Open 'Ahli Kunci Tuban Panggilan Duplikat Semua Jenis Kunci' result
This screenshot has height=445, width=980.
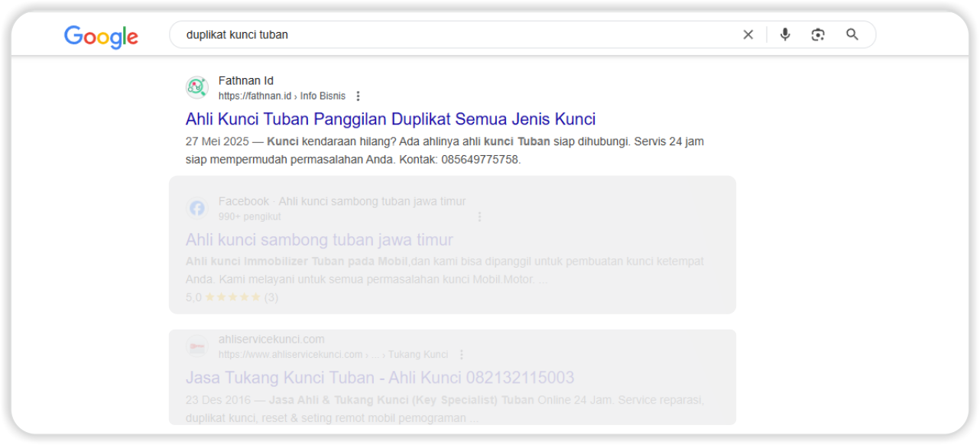click(x=391, y=119)
